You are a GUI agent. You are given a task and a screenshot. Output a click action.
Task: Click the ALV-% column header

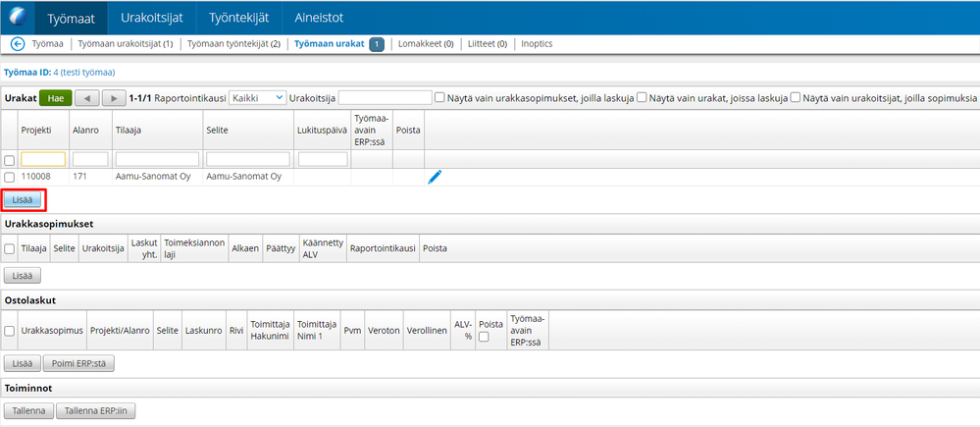[x=462, y=330]
